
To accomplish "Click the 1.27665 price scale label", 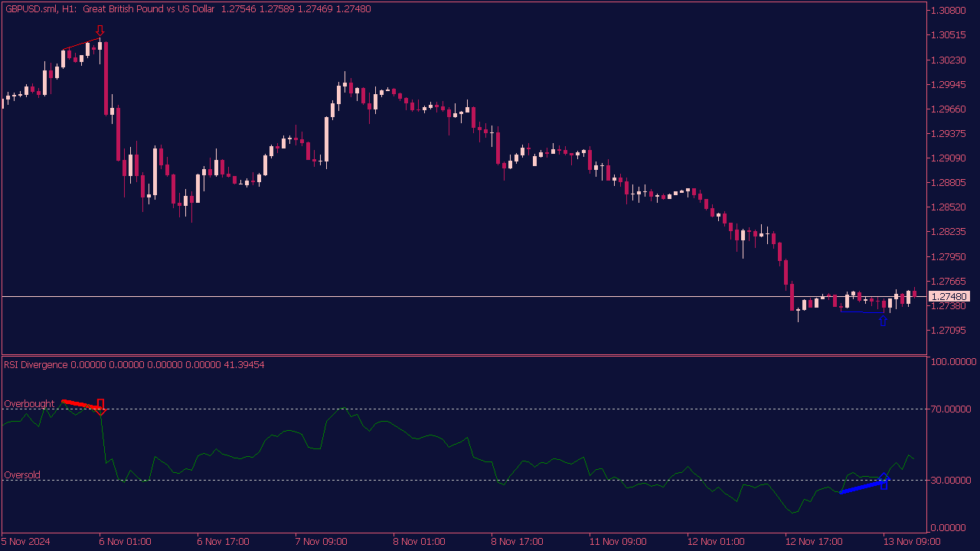I will tap(949, 281).
